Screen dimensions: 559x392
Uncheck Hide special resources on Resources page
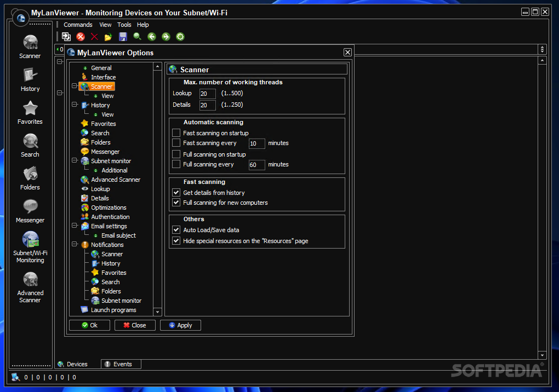(176, 241)
